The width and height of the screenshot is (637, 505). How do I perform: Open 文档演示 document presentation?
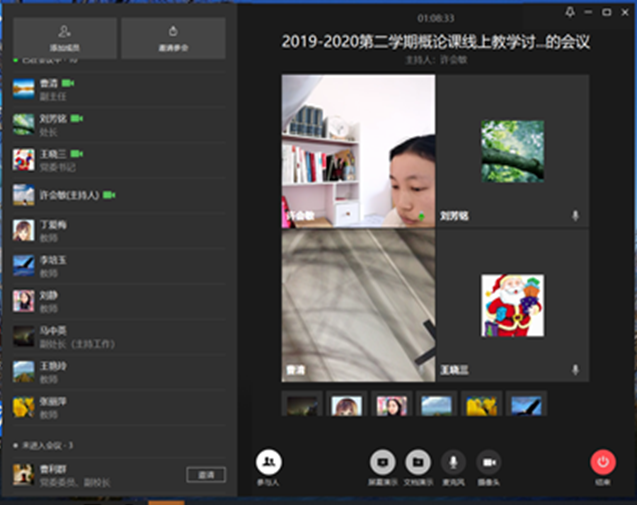tap(418, 462)
